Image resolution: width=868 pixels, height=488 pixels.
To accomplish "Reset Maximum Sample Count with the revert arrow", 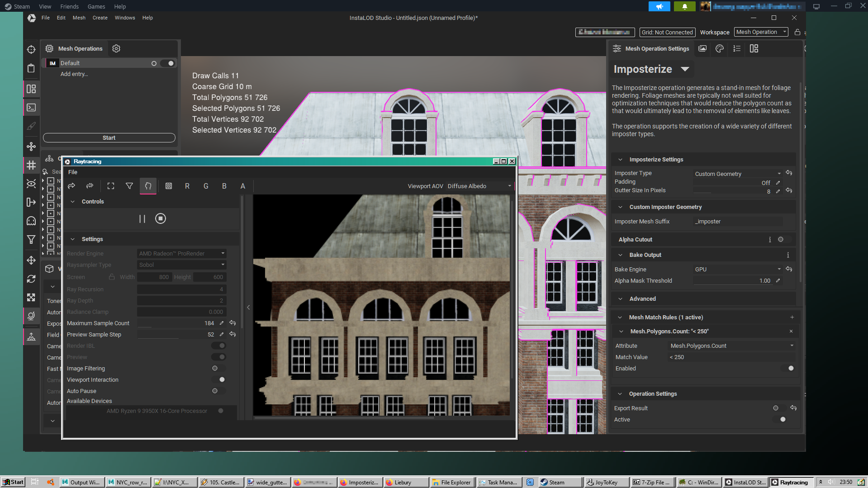I will 232,323.
